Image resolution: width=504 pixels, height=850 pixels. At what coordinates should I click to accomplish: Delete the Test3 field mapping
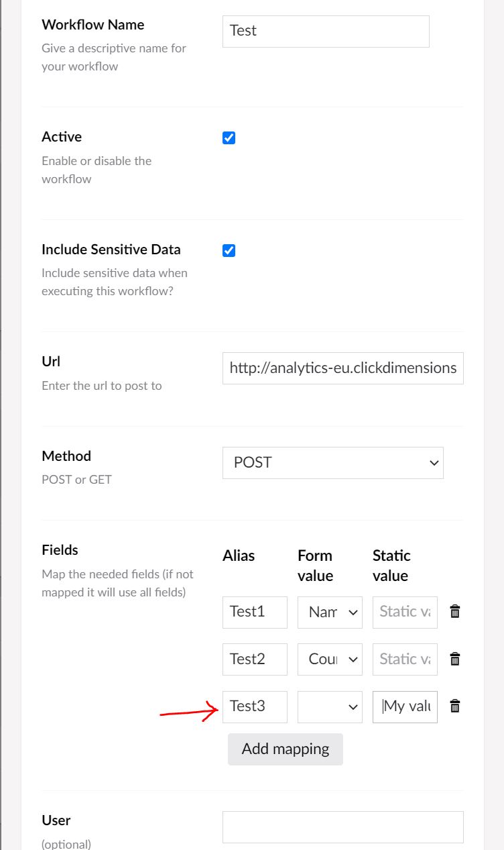(455, 706)
